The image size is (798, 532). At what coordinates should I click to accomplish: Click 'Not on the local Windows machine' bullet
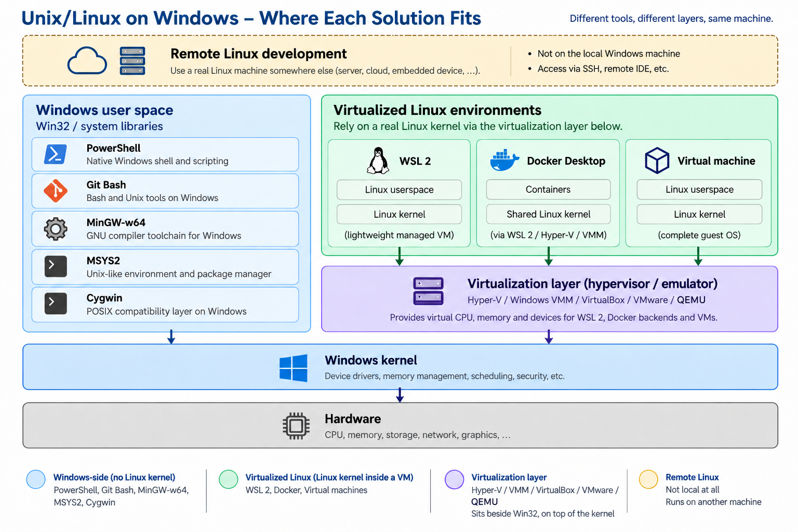coord(608,54)
